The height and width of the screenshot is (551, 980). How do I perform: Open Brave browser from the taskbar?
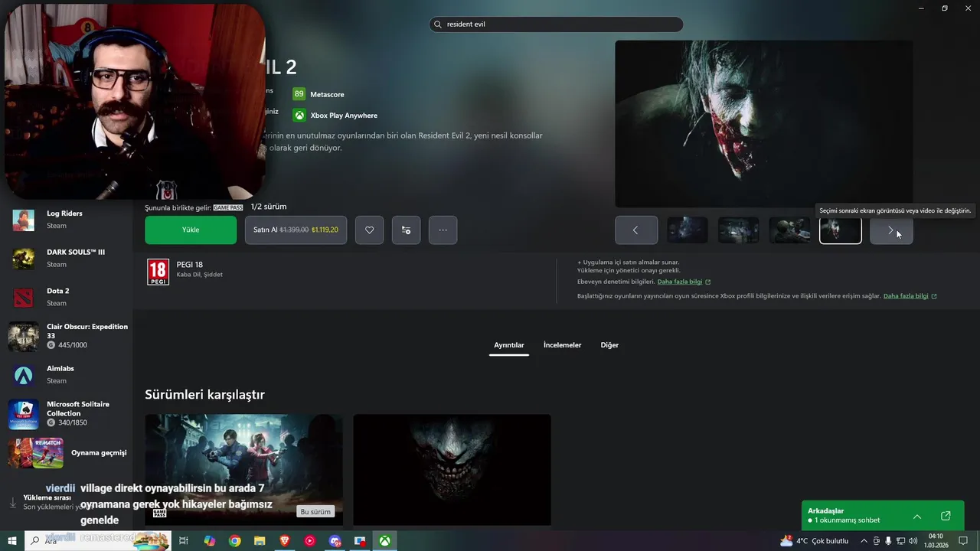coord(285,541)
